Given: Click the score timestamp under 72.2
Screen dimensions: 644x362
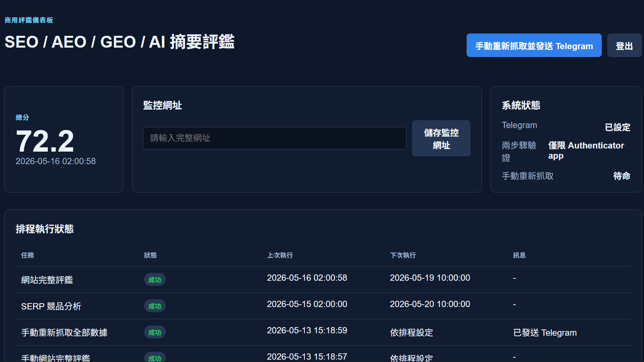Looking at the screenshot, I should [56, 161].
